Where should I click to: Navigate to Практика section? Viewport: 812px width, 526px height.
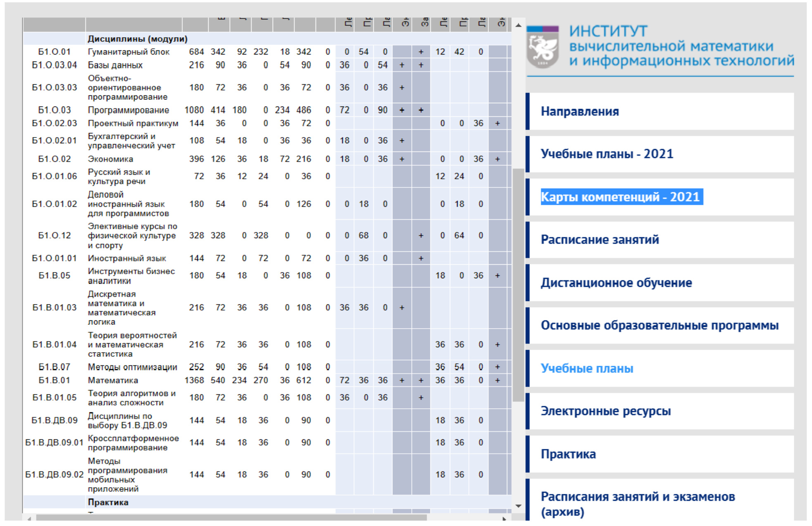coord(568,454)
